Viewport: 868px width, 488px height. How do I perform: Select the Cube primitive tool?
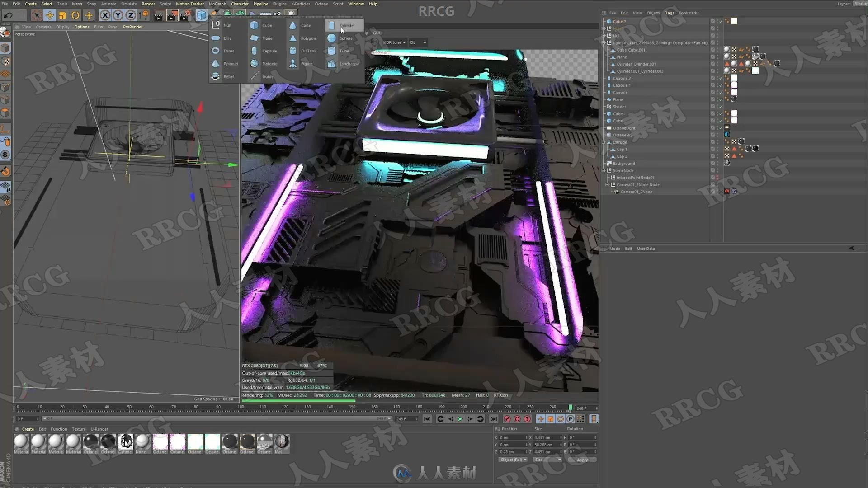click(266, 25)
